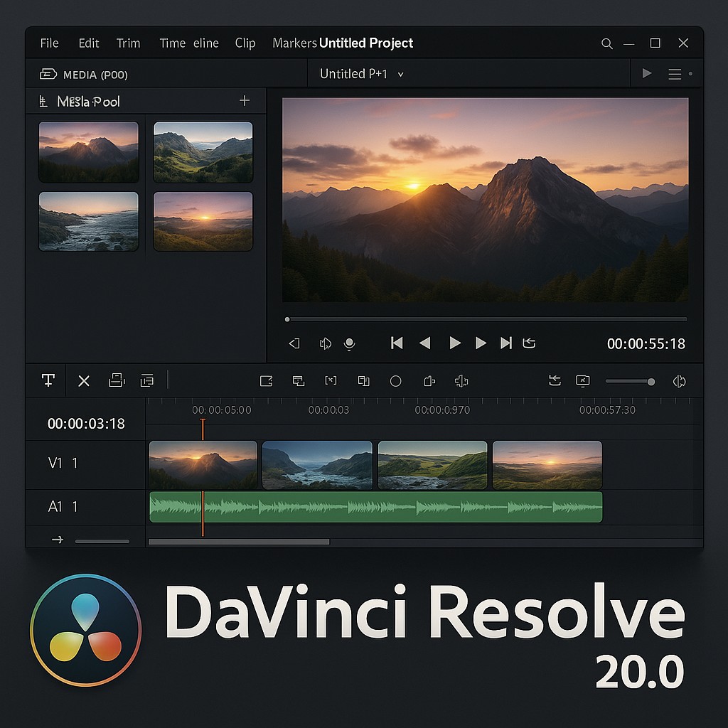
Task: Click the microphone voiceover icon under viewer
Action: click(x=349, y=344)
